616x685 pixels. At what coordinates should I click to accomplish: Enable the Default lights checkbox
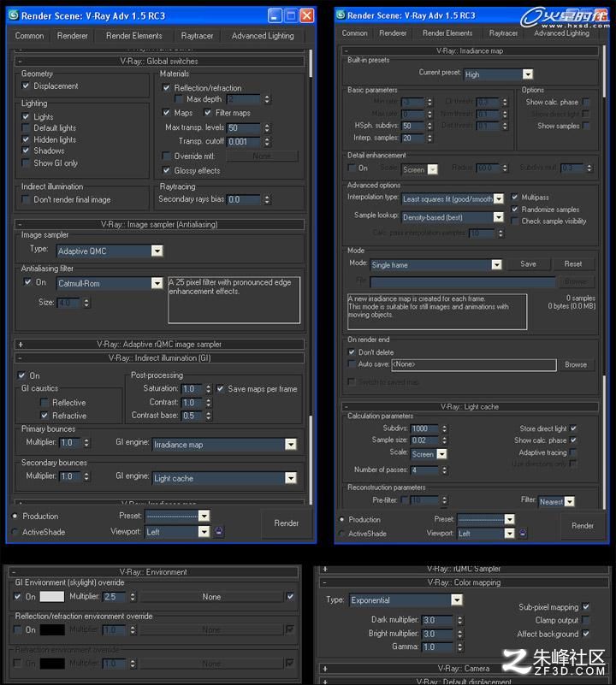click(26, 127)
